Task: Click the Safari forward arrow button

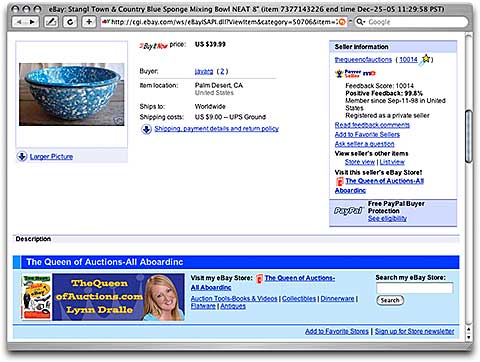Action: (32, 22)
